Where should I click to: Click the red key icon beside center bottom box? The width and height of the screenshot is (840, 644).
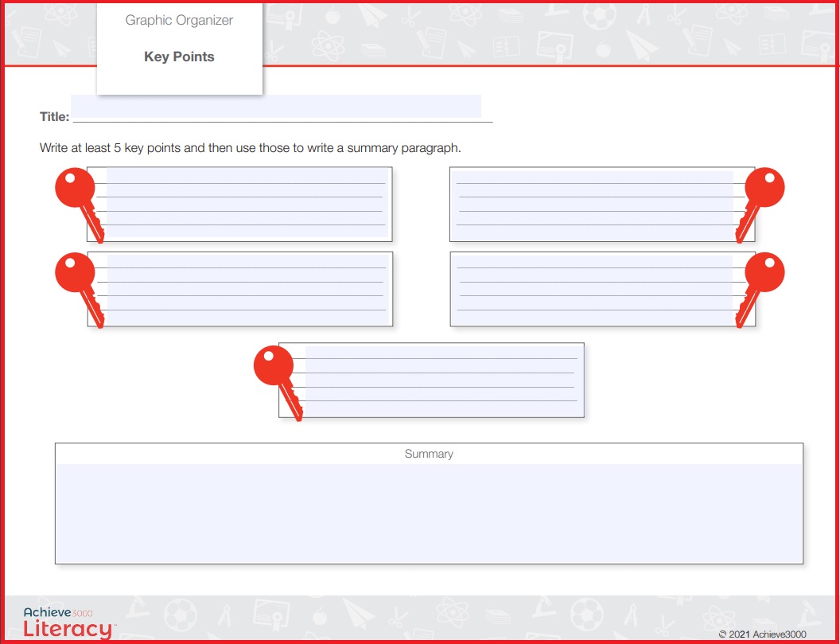(278, 383)
